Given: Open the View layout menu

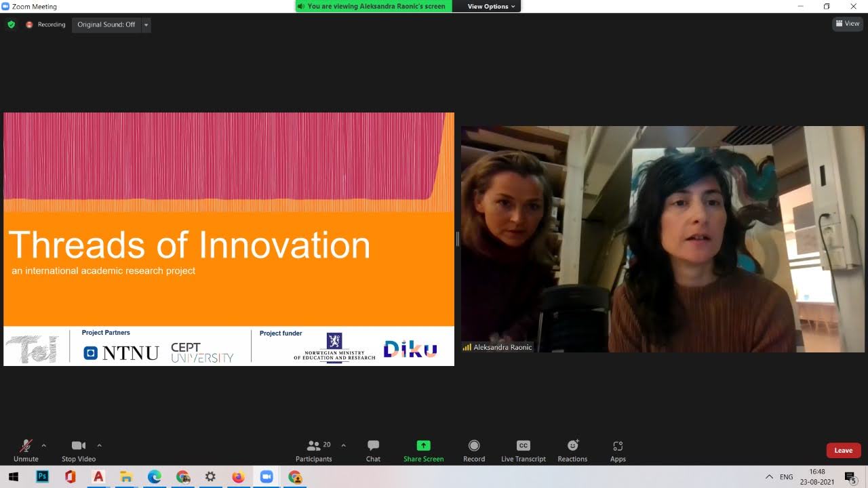Looking at the screenshot, I should [x=848, y=24].
